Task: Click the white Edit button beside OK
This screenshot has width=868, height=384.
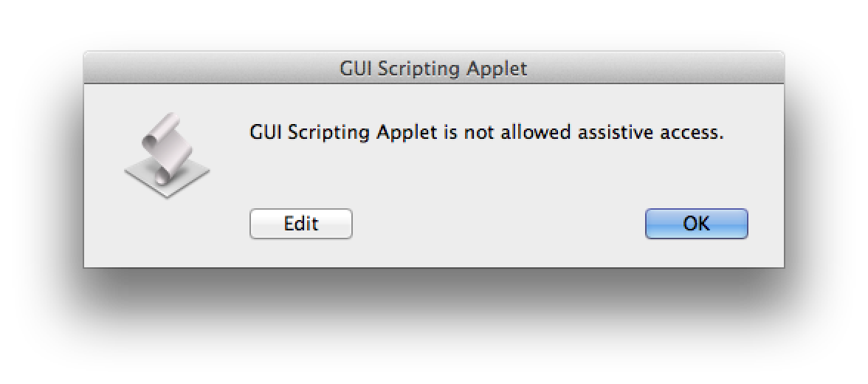Action: [x=300, y=224]
